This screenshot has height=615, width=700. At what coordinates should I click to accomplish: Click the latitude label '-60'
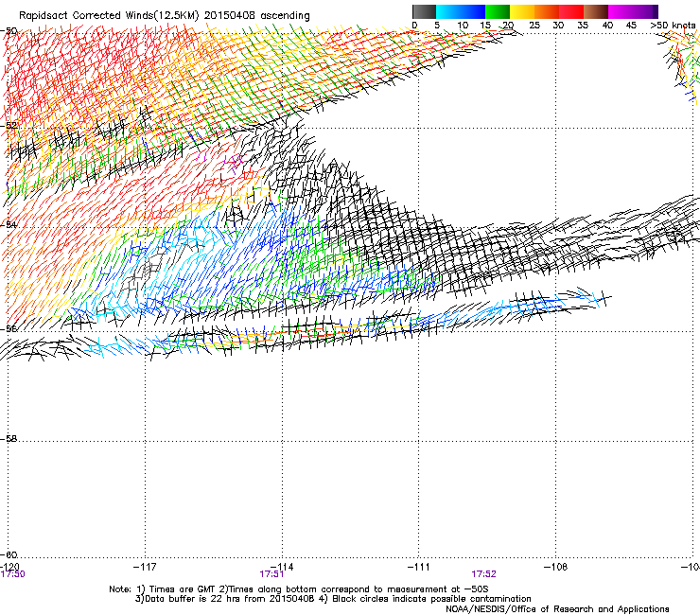pyautogui.click(x=9, y=554)
